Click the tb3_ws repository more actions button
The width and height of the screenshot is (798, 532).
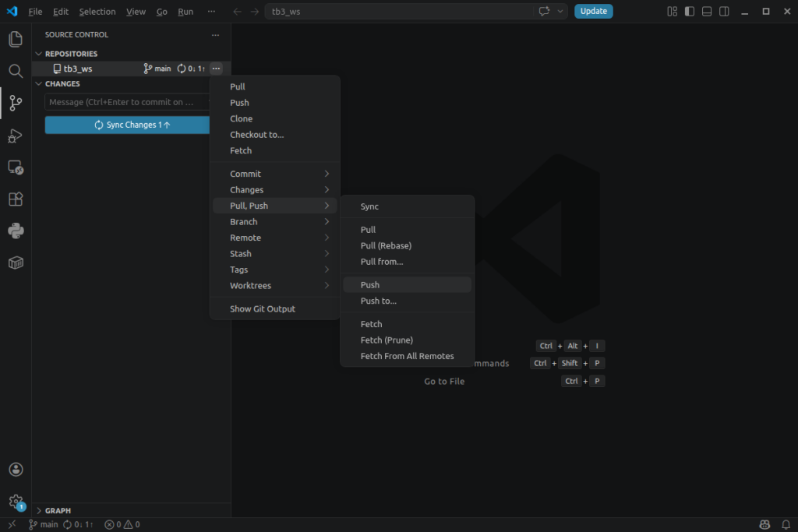(216, 68)
